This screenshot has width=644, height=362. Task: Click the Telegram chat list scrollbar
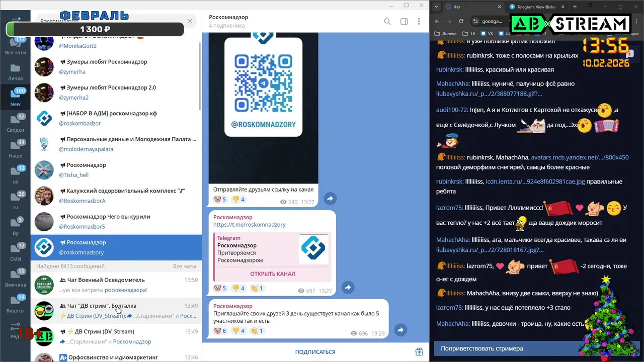click(x=200, y=75)
